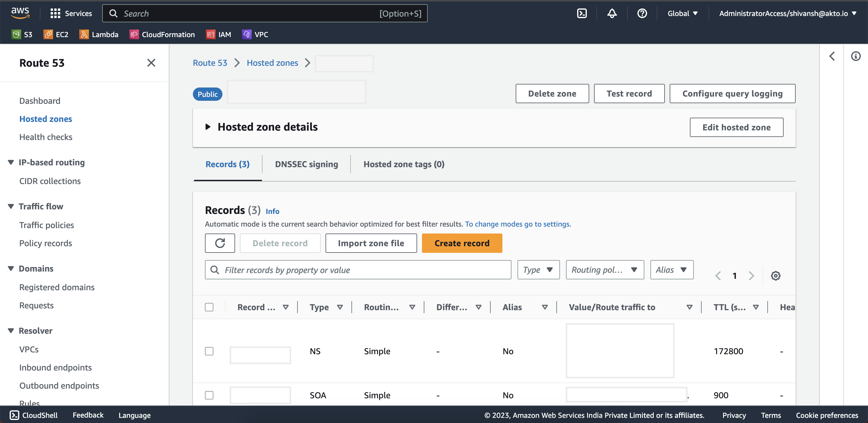The width and height of the screenshot is (868, 423).
Task: Open the Type filter dropdown
Action: click(x=538, y=269)
